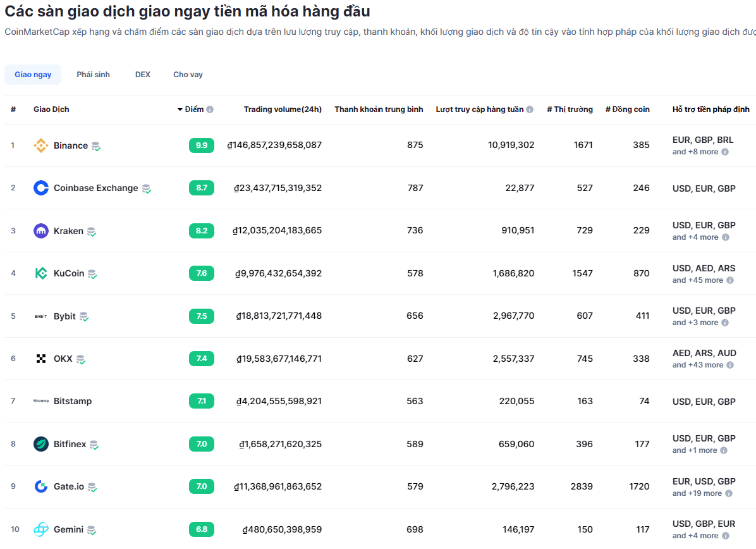Click the Kraken logo icon

41,231
